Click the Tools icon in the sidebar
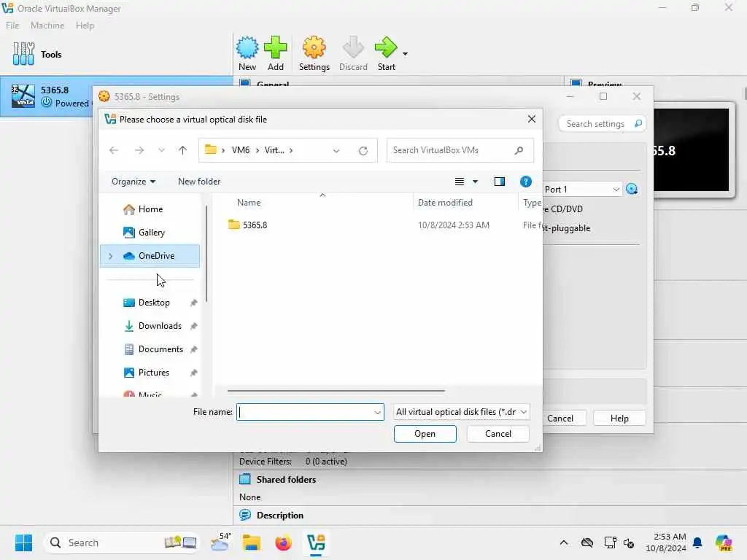Screen dimensions: 747x560 click(x=23, y=54)
